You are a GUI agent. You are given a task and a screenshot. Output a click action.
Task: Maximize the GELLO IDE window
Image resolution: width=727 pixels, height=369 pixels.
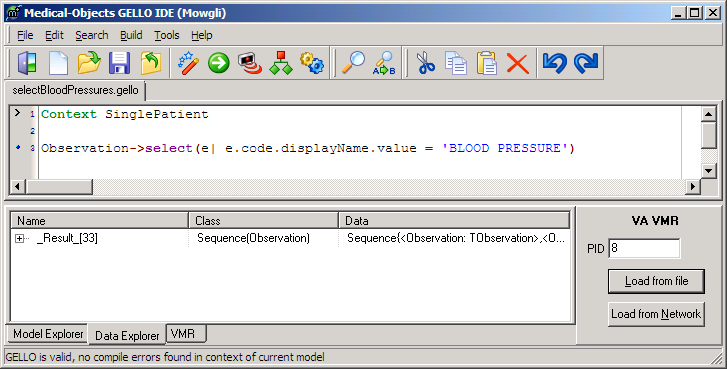coord(695,13)
